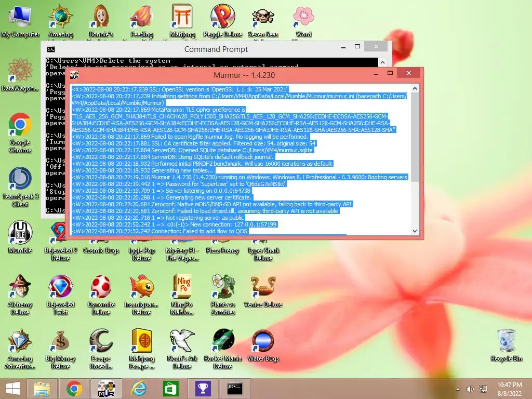This screenshot has height=399, width=532.
Task: Close the Murmur 1.4.230 window
Action: [x=409, y=73]
